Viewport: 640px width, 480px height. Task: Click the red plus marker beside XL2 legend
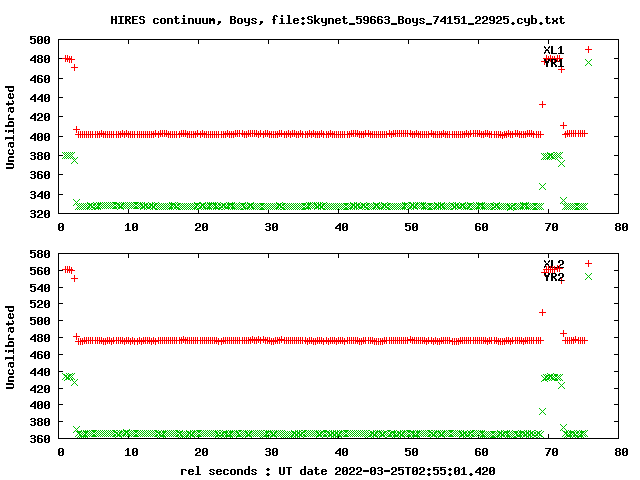pyautogui.click(x=588, y=263)
